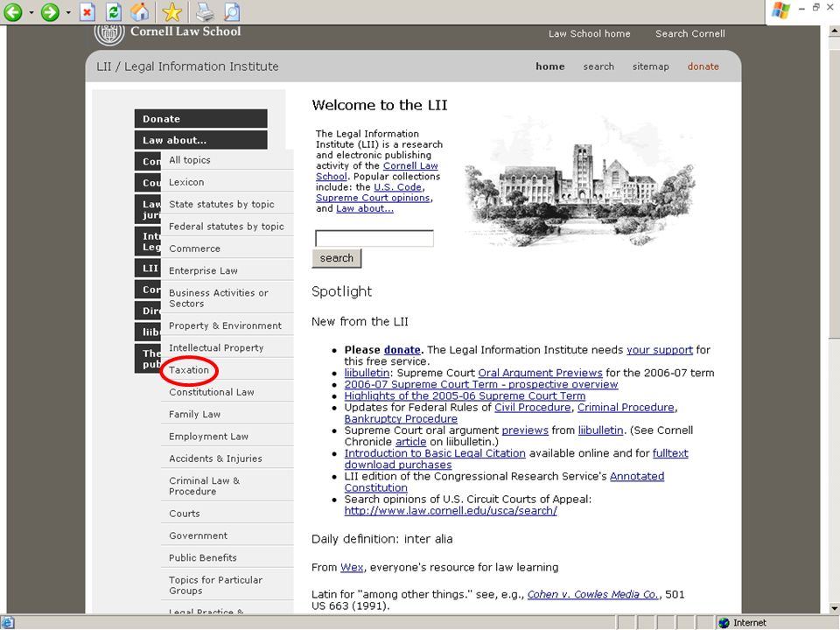
Task: Click the Stop loading icon
Action: [87, 11]
